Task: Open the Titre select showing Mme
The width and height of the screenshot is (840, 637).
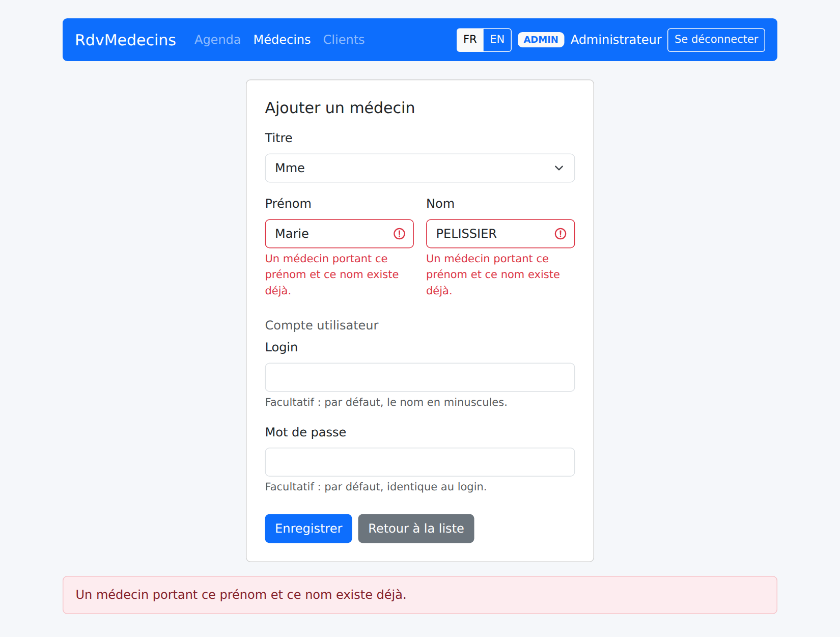Action: click(419, 168)
